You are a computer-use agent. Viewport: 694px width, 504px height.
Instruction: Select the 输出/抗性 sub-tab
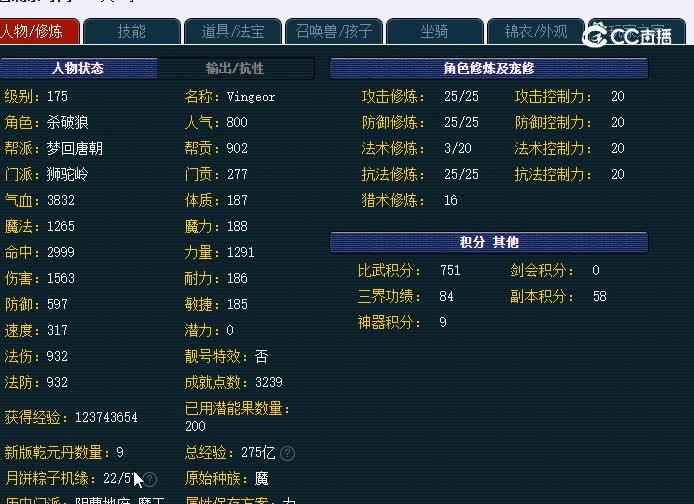[x=235, y=68]
